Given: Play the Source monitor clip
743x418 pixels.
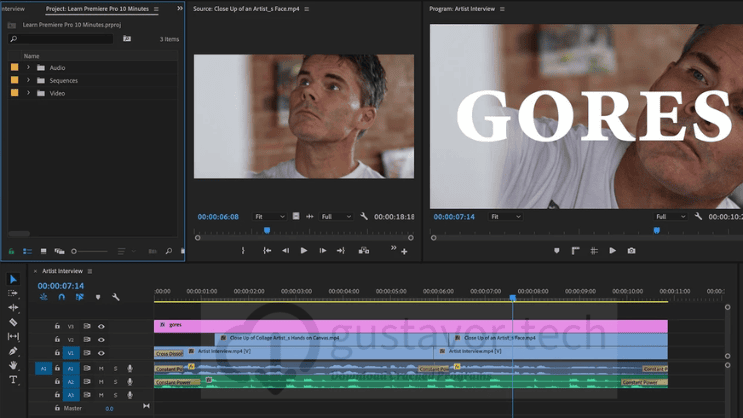Looking at the screenshot, I should coord(304,251).
